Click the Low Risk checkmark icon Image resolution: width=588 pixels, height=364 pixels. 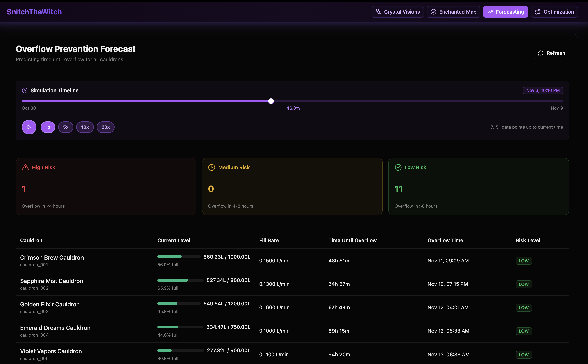(x=398, y=167)
